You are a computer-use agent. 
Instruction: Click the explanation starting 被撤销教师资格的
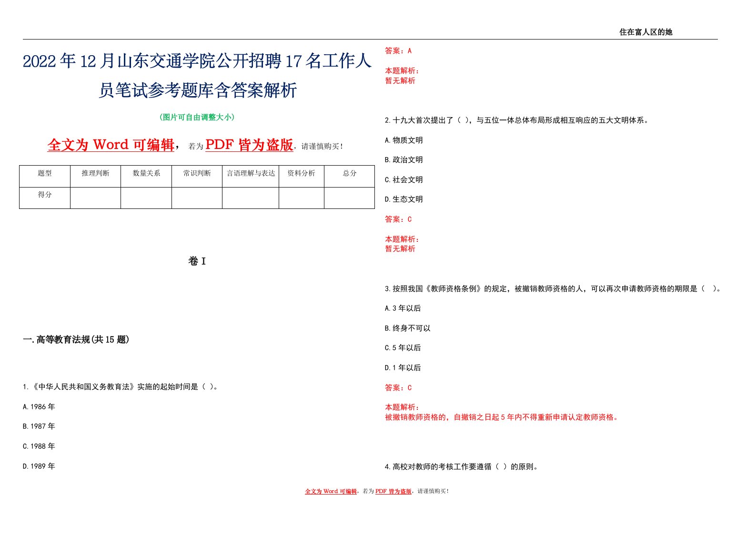[503, 417]
